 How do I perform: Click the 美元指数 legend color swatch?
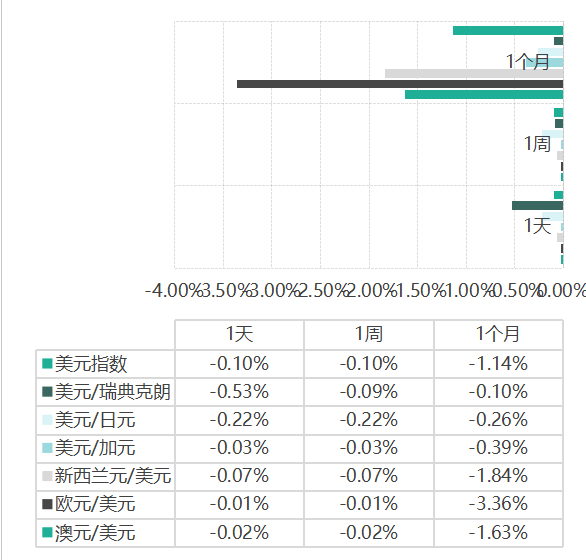47,364
